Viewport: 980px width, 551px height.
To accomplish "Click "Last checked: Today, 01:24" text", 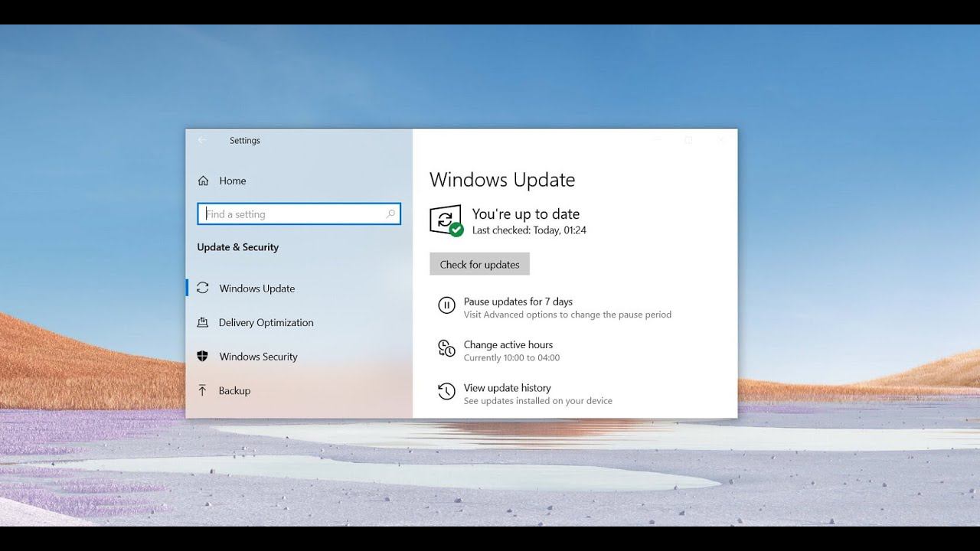I will point(529,230).
